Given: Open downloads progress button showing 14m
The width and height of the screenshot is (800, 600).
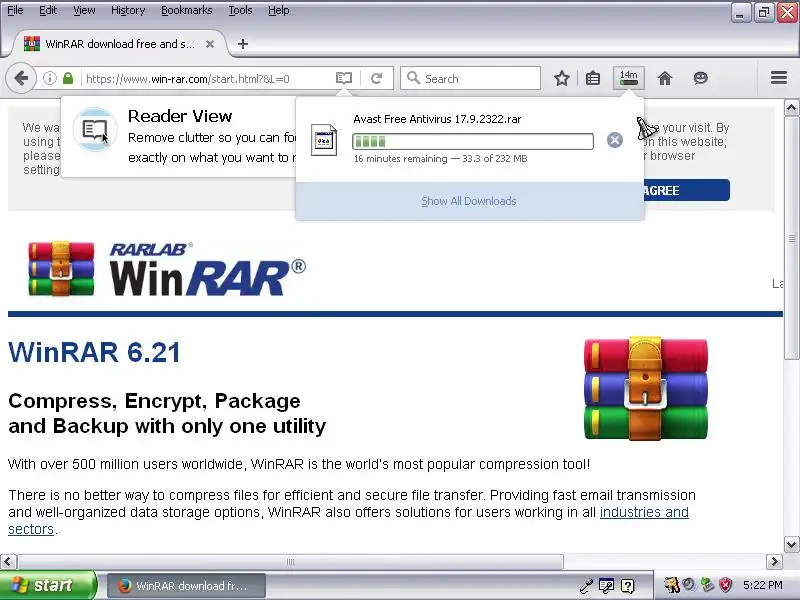Looking at the screenshot, I should pyautogui.click(x=629, y=78).
